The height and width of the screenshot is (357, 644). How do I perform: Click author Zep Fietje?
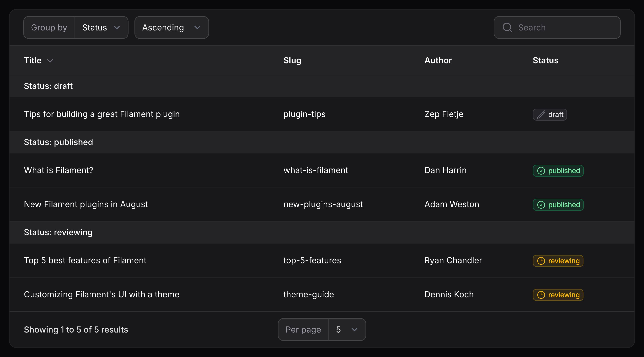tap(444, 114)
